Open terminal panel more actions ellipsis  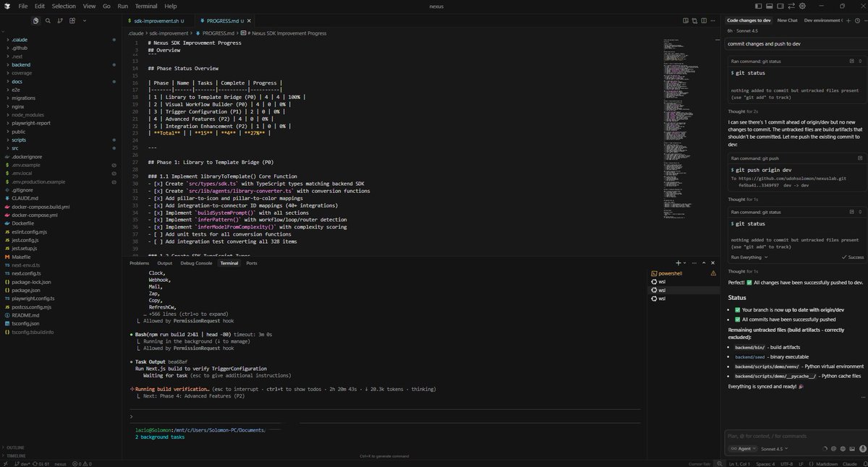pyautogui.click(x=694, y=262)
